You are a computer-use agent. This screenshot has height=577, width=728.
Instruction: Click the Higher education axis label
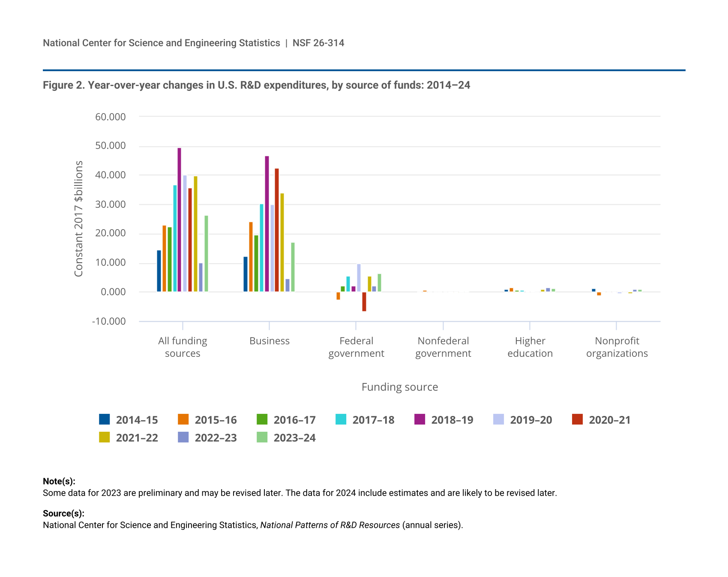click(530, 347)
